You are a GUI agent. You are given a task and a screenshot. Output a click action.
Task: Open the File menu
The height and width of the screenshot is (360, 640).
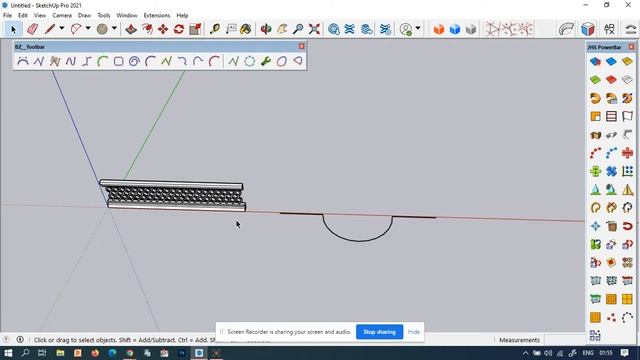click(7, 15)
